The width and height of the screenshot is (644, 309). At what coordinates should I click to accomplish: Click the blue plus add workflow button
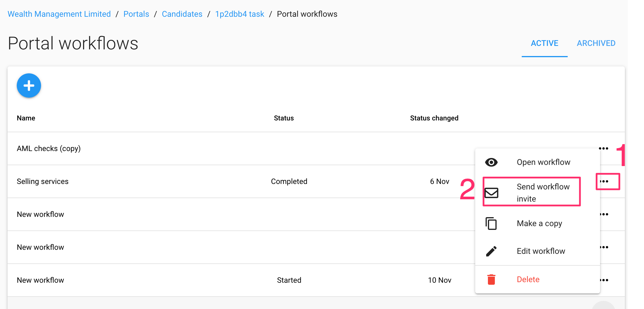29,85
